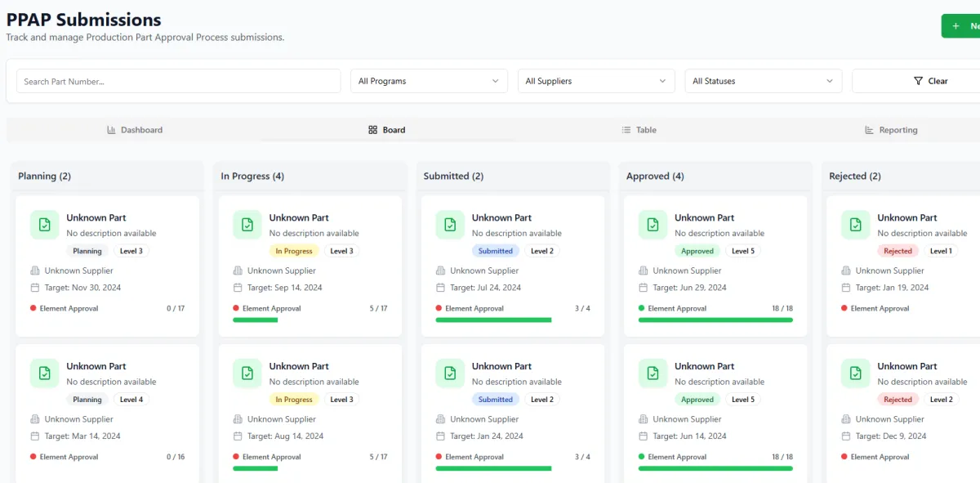Click the green New submission button
Screen dimensions: 980x483
tap(962, 26)
